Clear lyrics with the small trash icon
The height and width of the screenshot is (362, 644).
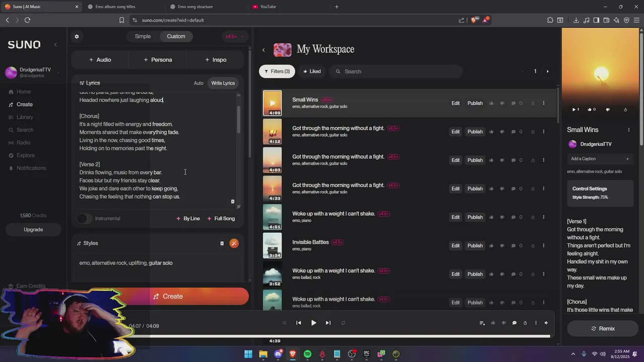pos(232,202)
